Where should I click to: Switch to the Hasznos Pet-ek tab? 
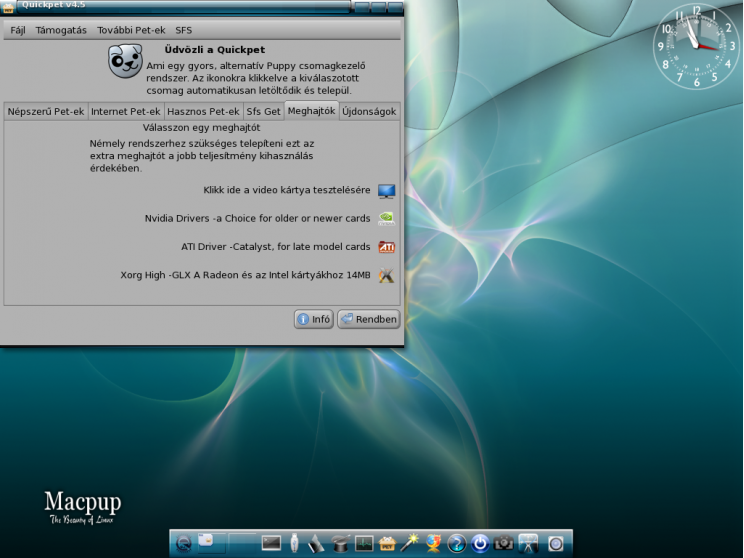[204, 112]
